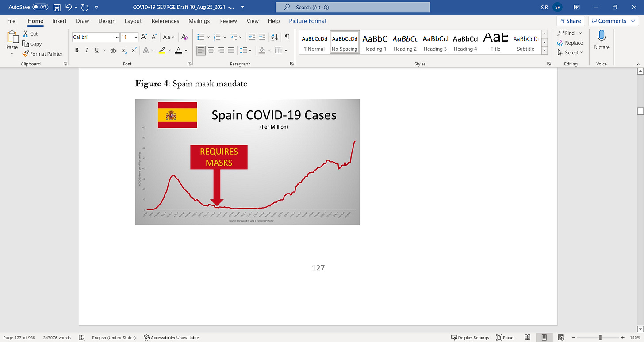Expand the Borders dropdown arrow
Viewport: 644px width, 342px height.
(x=286, y=50)
